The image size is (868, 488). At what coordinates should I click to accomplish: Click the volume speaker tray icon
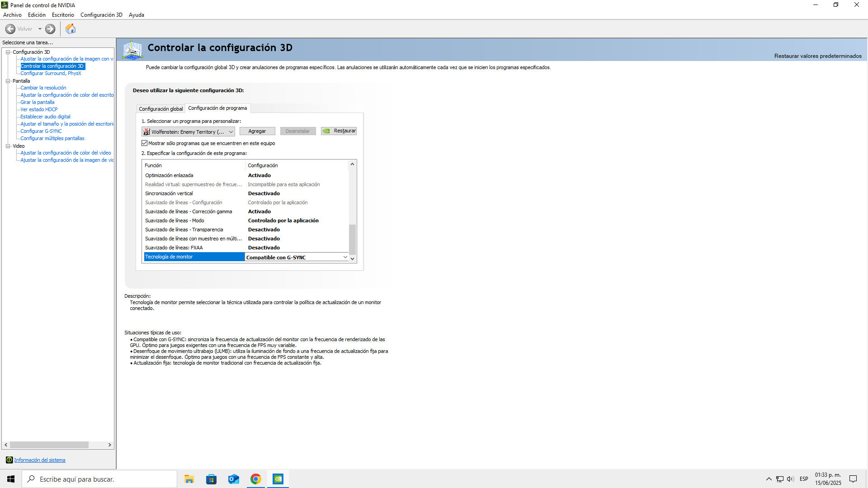790,479
